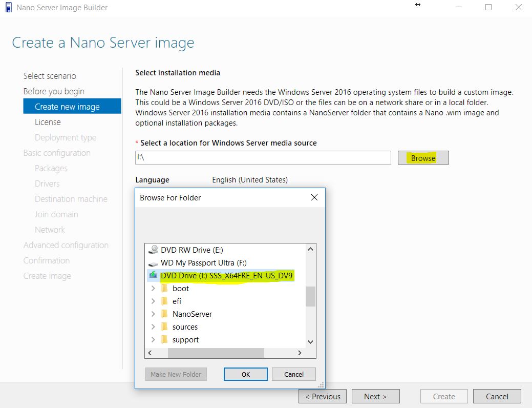Go back with the Previous button
The image size is (532, 408).
click(322, 396)
